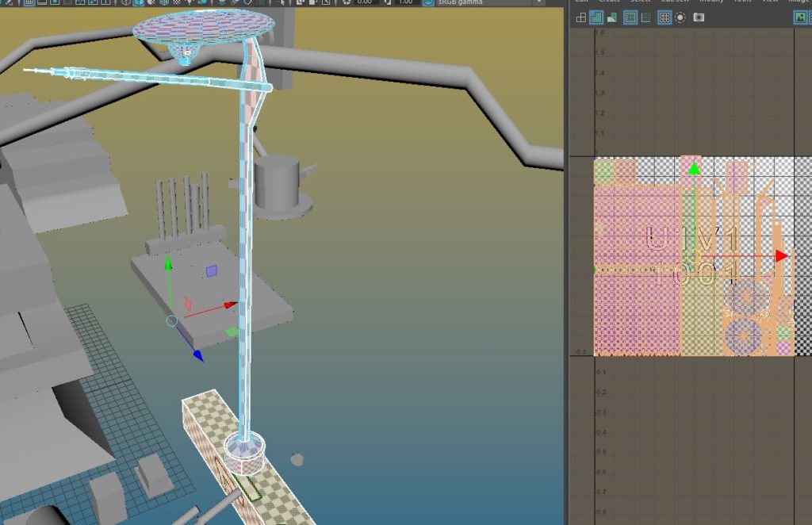Screen dimensions: 812x525
Task: Enable UV distortion shading icon
Action: (x=614, y=17)
